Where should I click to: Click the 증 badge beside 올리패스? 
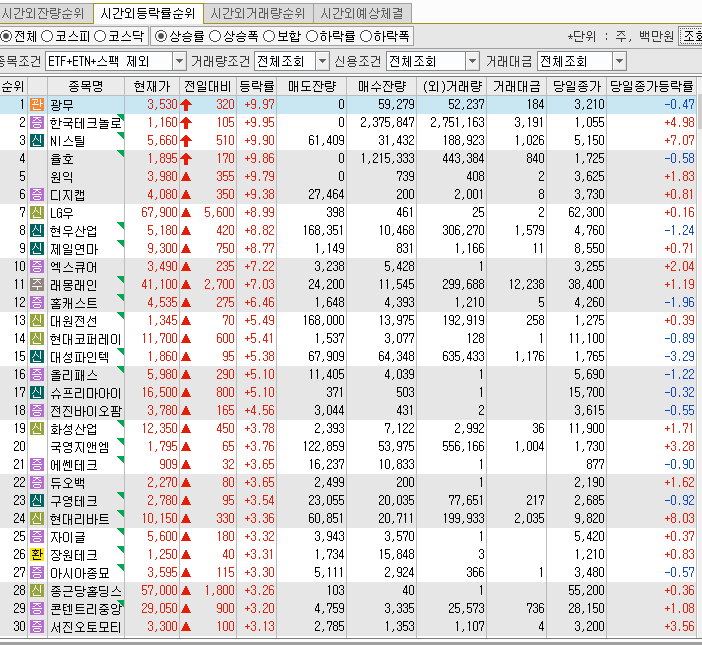(x=37, y=374)
